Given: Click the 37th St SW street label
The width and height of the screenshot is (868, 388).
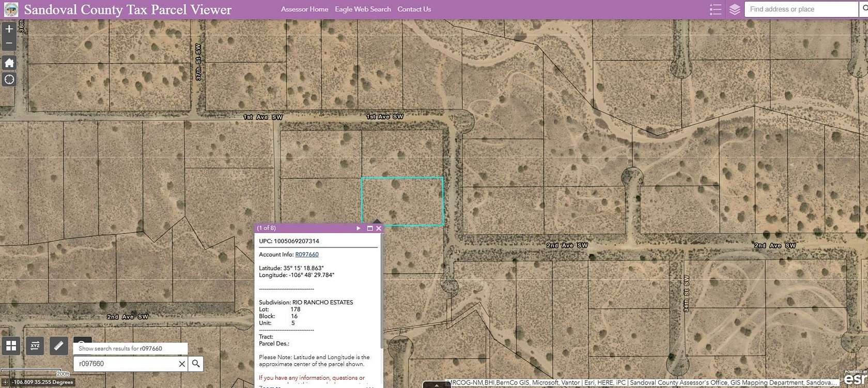Looking at the screenshot, I should click(198, 61).
